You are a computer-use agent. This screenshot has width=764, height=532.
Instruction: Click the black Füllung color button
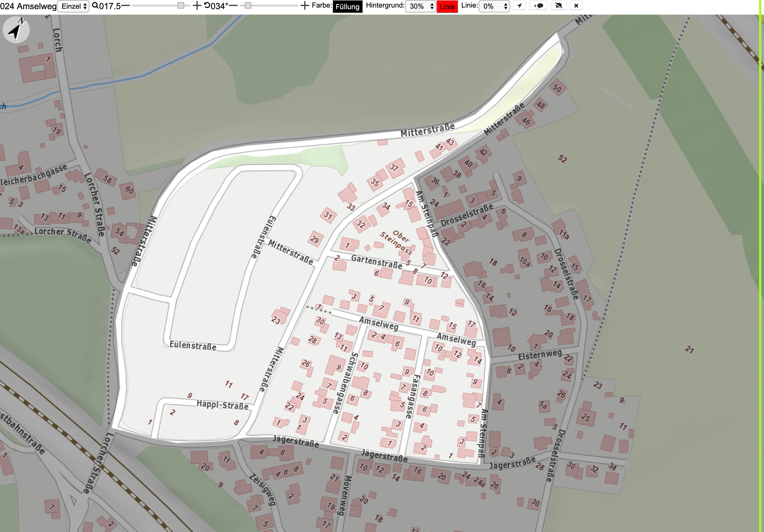tap(347, 7)
